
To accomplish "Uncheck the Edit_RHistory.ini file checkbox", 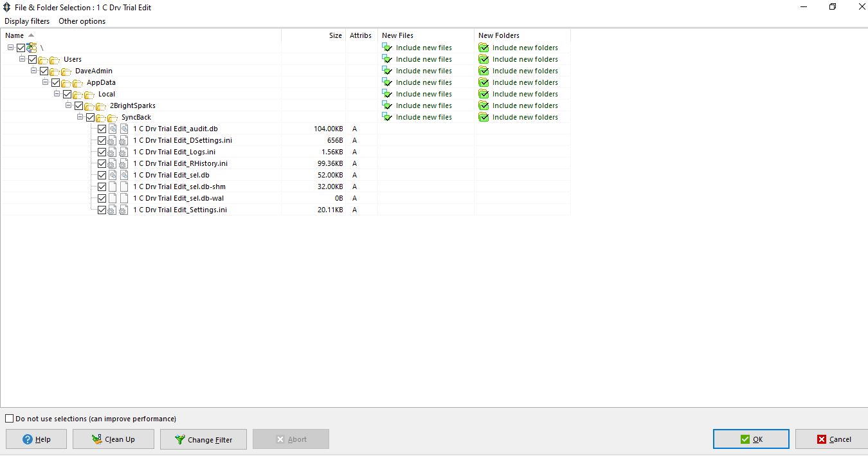I will pos(102,163).
